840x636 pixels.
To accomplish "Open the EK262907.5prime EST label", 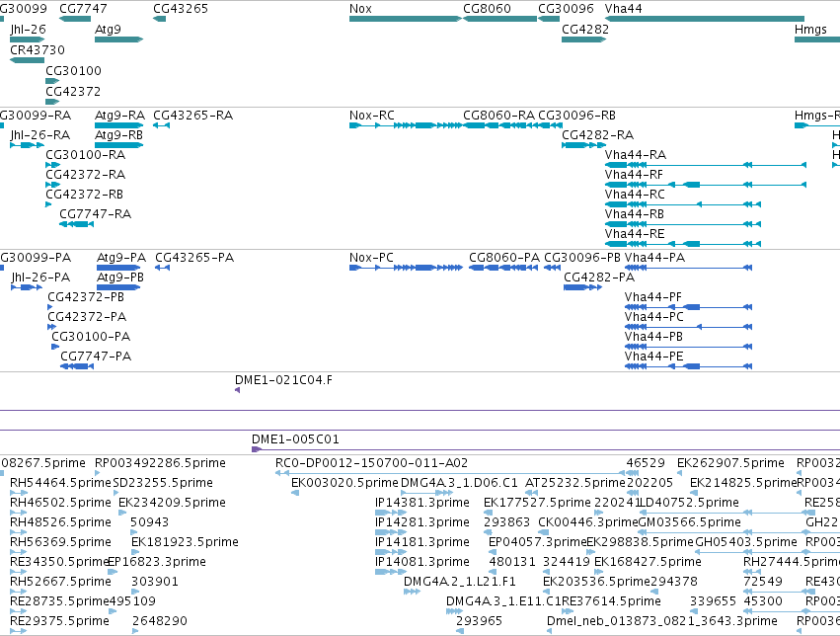I will pos(730,463).
